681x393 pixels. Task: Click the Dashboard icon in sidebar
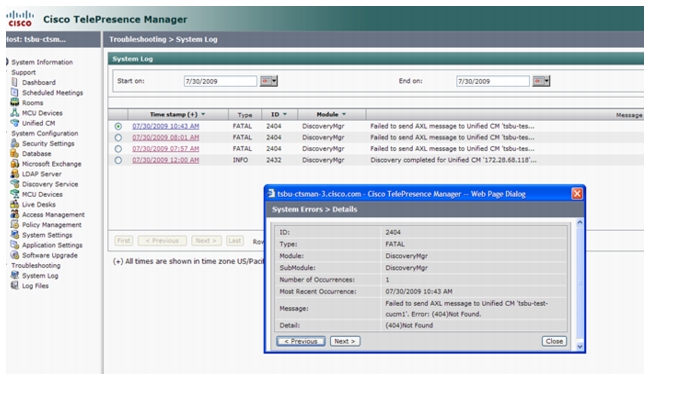pos(15,82)
